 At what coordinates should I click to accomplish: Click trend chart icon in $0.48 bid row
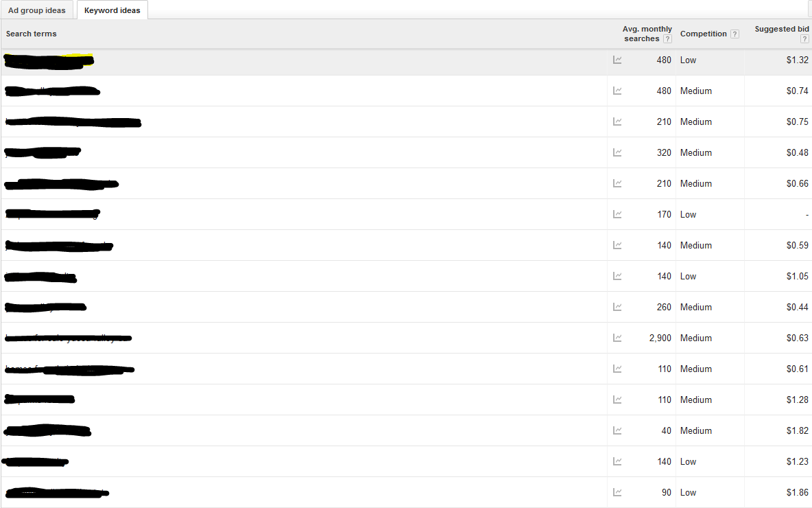point(617,152)
